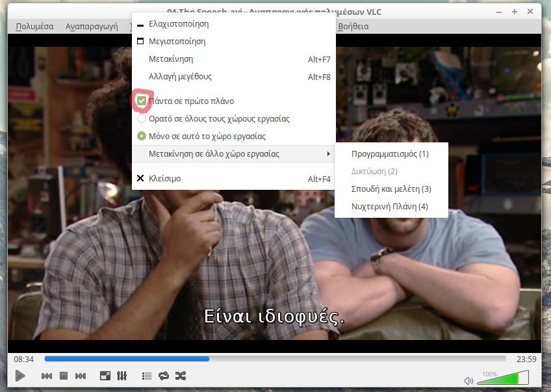Open the Αναπαραγωγή menu
This screenshot has height=392, width=551.
click(x=92, y=27)
